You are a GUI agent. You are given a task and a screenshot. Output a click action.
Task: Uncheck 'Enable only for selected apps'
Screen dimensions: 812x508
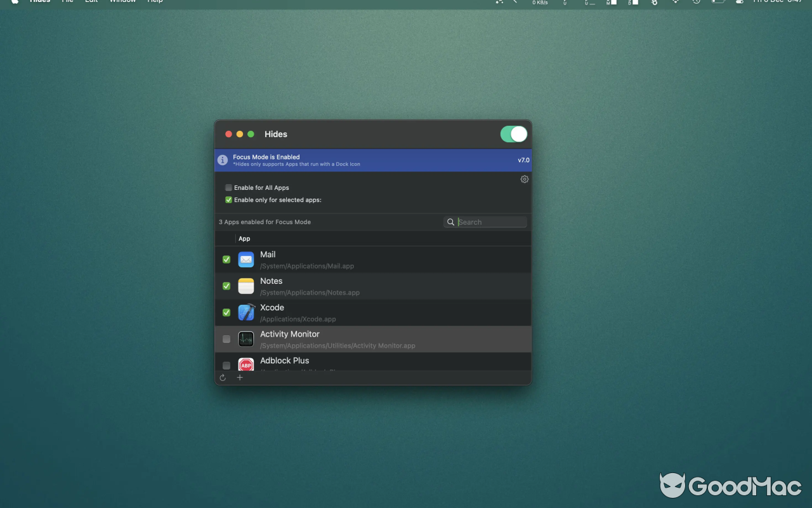tap(228, 199)
